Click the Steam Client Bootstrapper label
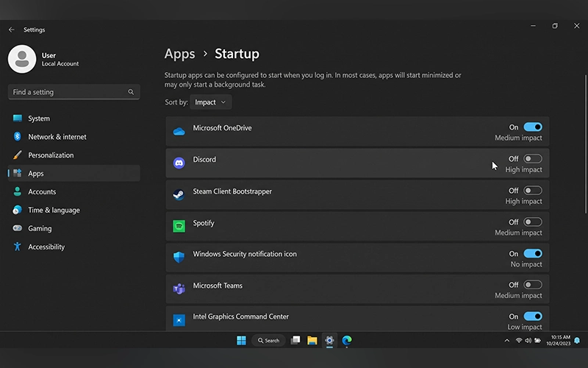The height and width of the screenshot is (368, 588). 232,191
